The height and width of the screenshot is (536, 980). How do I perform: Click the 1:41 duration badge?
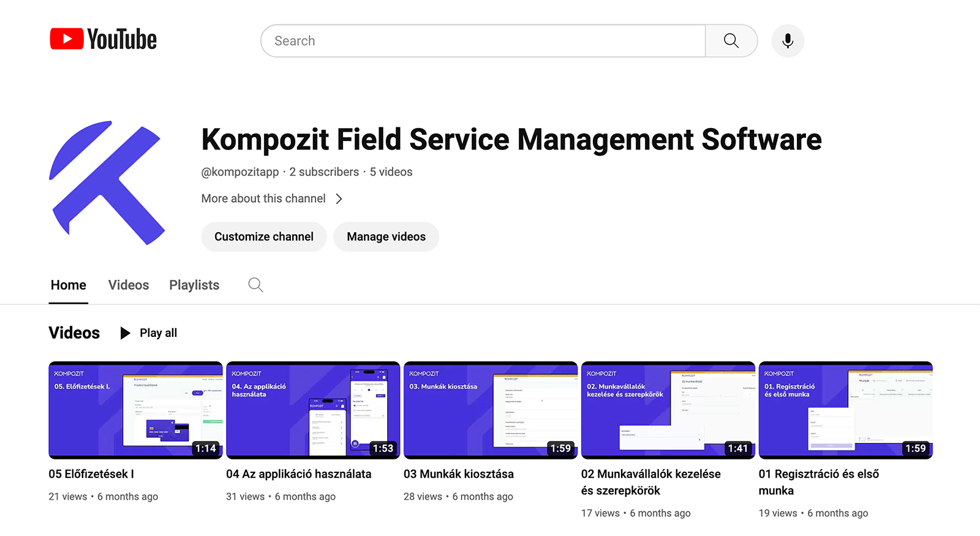pyautogui.click(x=738, y=448)
